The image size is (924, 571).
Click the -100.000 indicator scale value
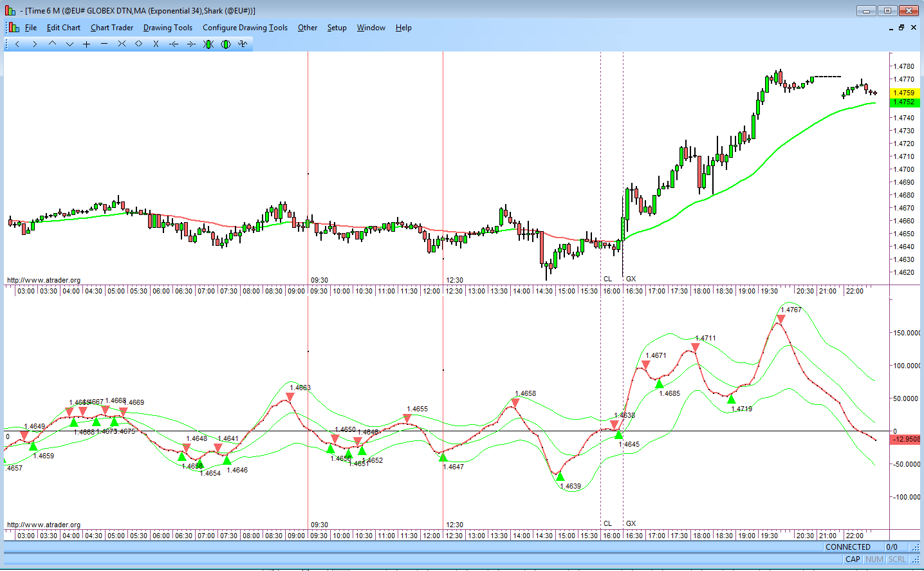906,497
